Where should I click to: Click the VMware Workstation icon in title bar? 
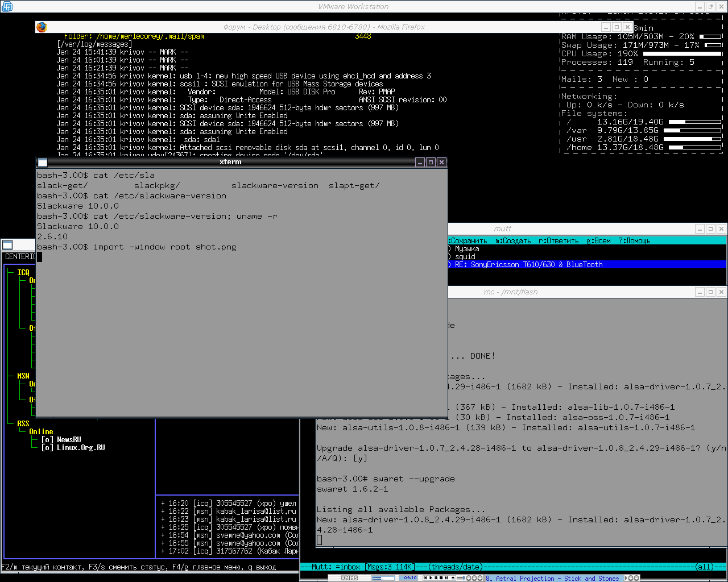click(x=7, y=6)
